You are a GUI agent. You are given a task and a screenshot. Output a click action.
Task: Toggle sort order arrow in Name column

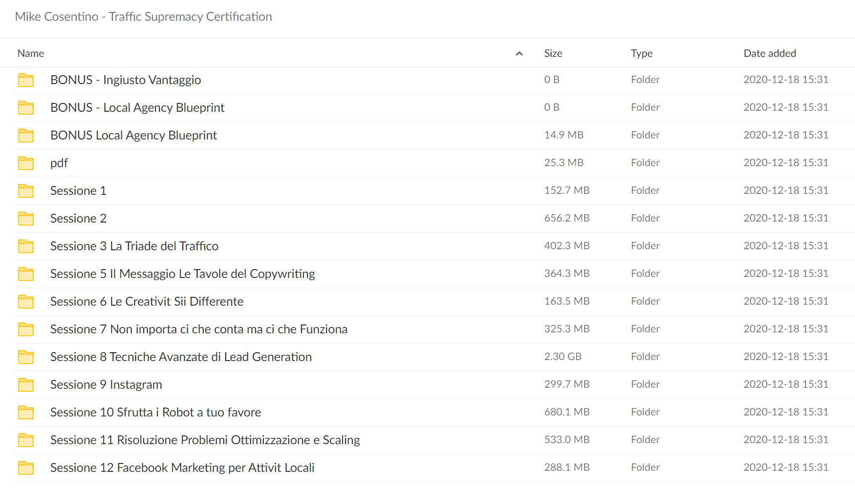[x=519, y=53]
